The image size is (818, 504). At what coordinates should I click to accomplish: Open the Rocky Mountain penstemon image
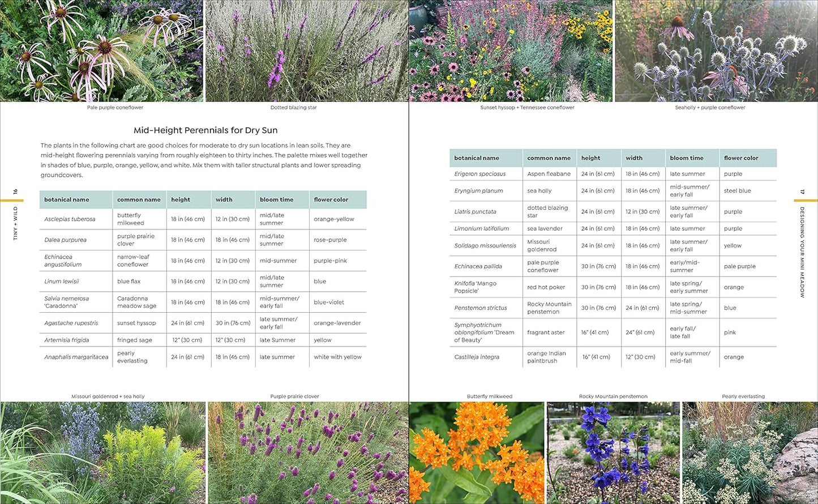click(x=613, y=453)
